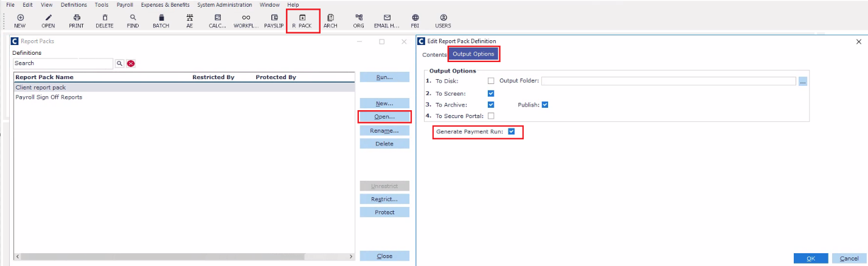Toggle the Generate Payment Run checkbox
The image size is (868, 266).
(512, 131)
